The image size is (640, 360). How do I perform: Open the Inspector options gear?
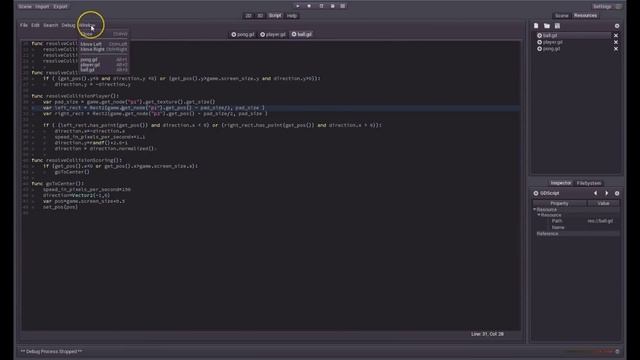pyautogui.click(x=617, y=193)
